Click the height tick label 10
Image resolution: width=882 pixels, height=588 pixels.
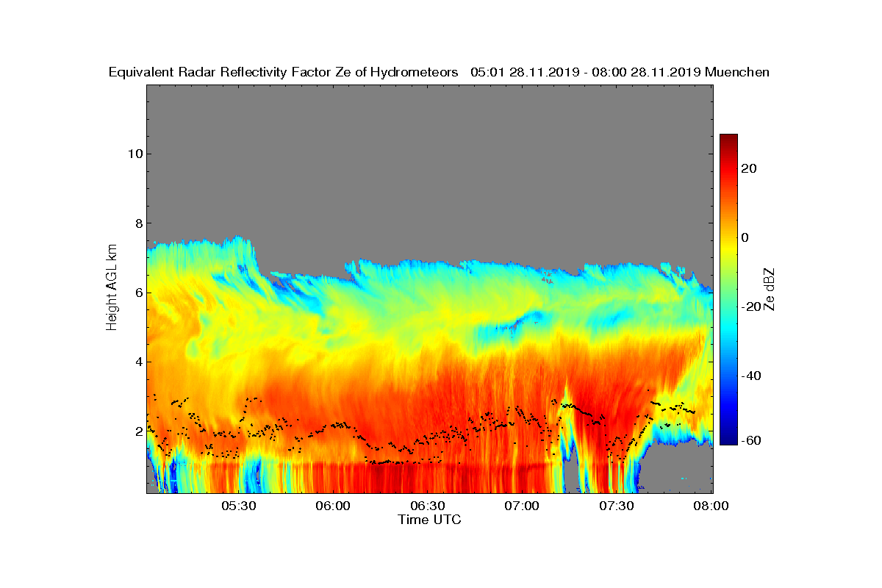(135, 154)
